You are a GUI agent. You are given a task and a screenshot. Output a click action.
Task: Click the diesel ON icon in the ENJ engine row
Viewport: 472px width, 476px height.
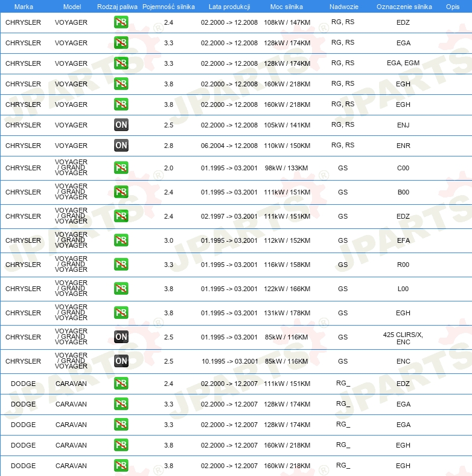click(121, 125)
